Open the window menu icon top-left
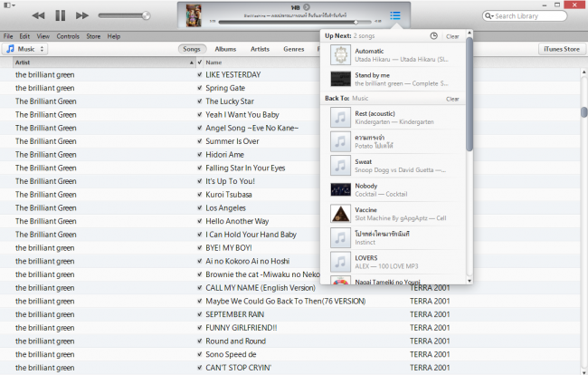 [x=9, y=5]
